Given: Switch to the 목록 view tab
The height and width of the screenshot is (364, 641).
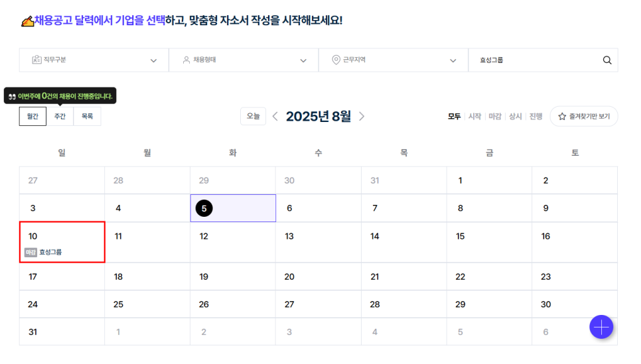Looking at the screenshot, I should pos(87,117).
